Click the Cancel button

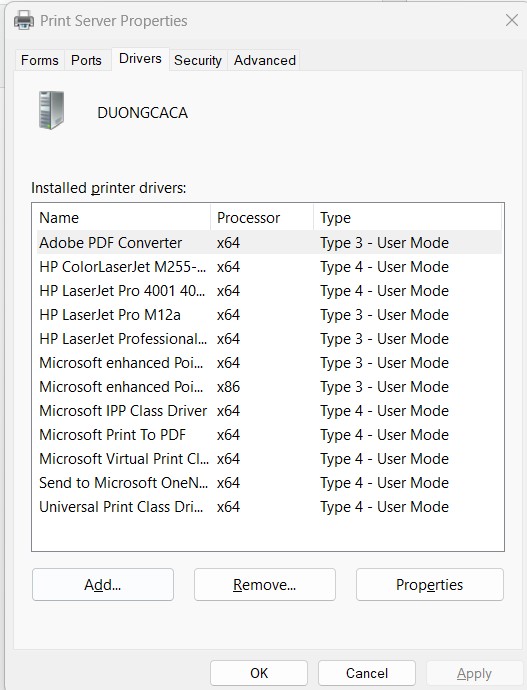[x=366, y=673]
